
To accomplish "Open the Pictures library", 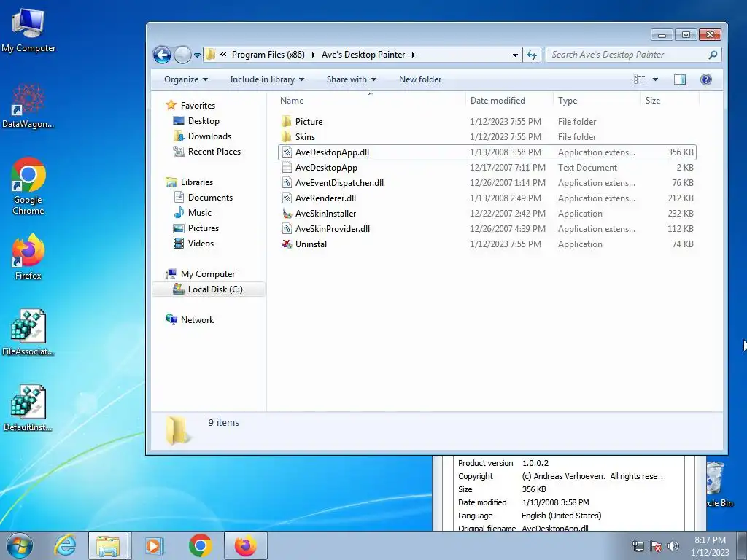I will [x=204, y=227].
